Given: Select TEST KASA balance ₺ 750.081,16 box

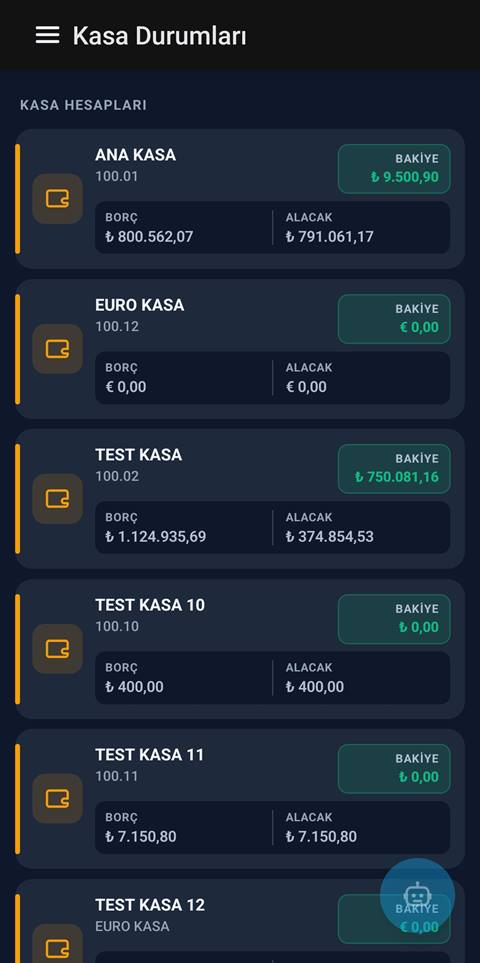Looking at the screenshot, I should coord(394,469).
